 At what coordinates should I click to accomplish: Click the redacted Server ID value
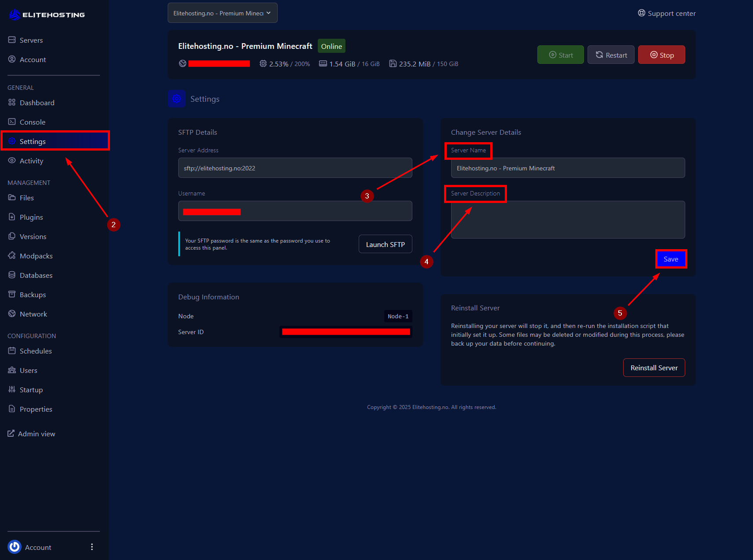pyautogui.click(x=346, y=332)
